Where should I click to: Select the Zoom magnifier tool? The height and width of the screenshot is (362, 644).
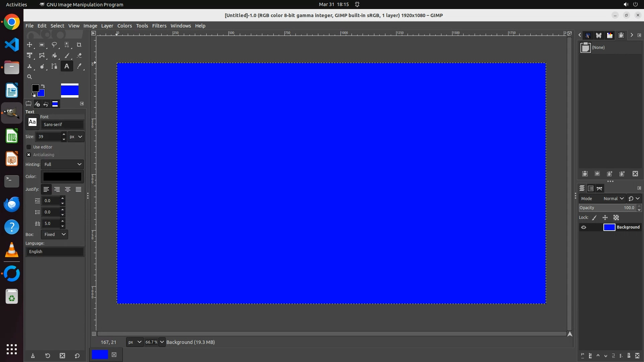30,77
